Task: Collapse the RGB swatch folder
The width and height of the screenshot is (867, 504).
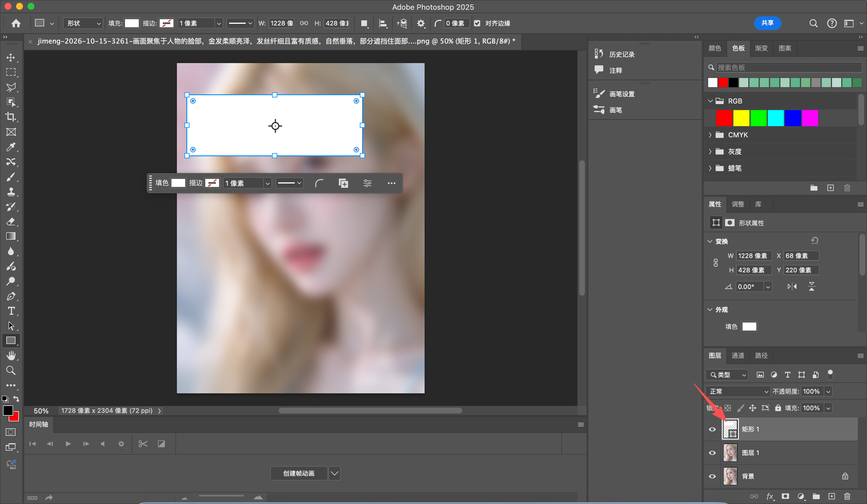Action: tap(710, 101)
